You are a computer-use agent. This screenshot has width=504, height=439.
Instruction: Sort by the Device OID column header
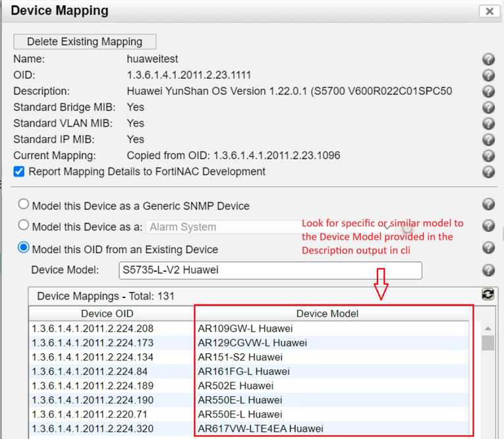(x=111, y=314)
